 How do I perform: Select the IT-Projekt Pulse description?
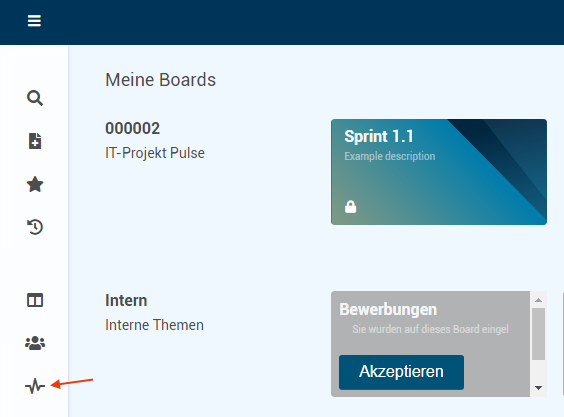[x=155, y=153]
